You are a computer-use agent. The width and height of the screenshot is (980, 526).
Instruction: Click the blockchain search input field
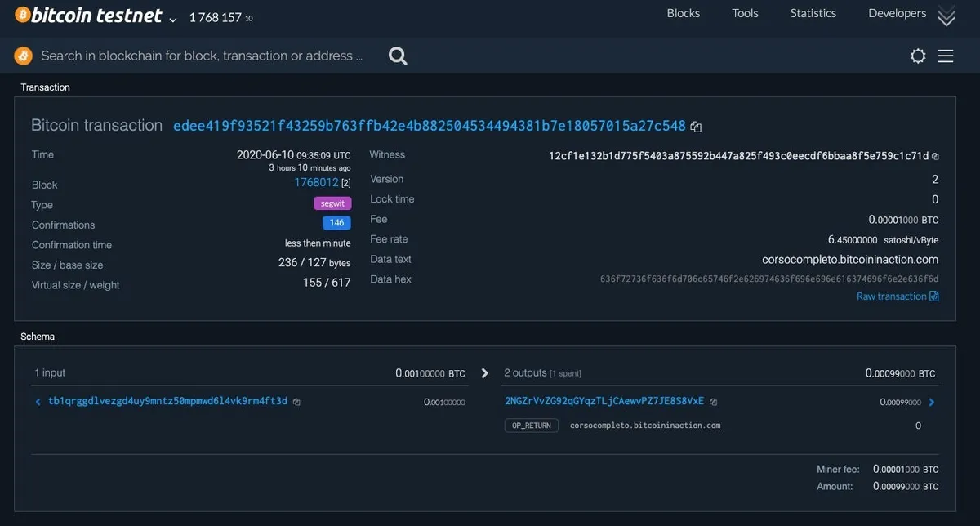(204, 56)
